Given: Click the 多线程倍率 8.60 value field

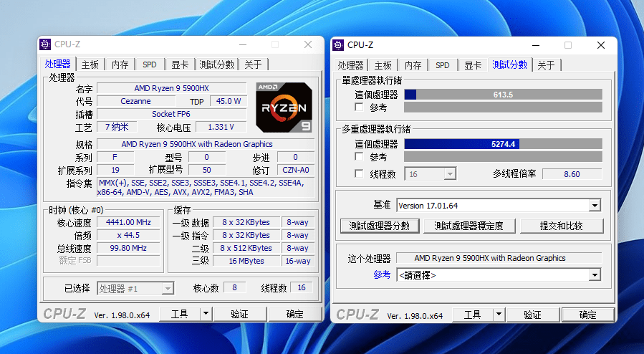Looking at the screenshot, I should coord(572,174).
